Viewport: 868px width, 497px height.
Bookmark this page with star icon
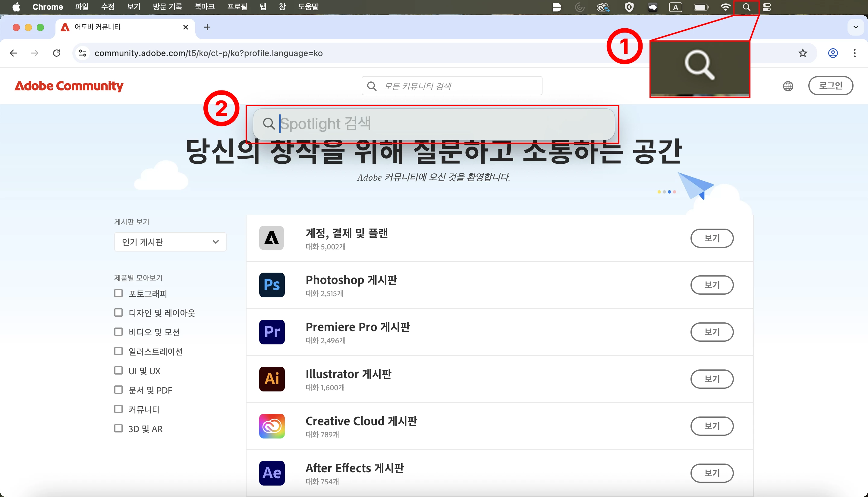[803, 53]
